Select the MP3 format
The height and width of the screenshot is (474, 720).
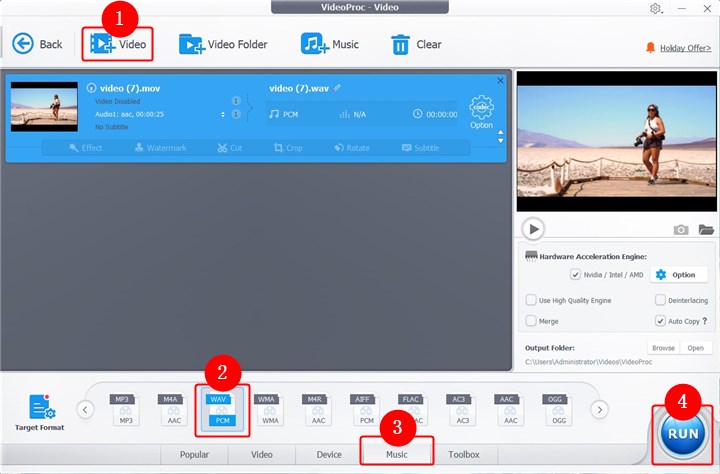[125, 409]
